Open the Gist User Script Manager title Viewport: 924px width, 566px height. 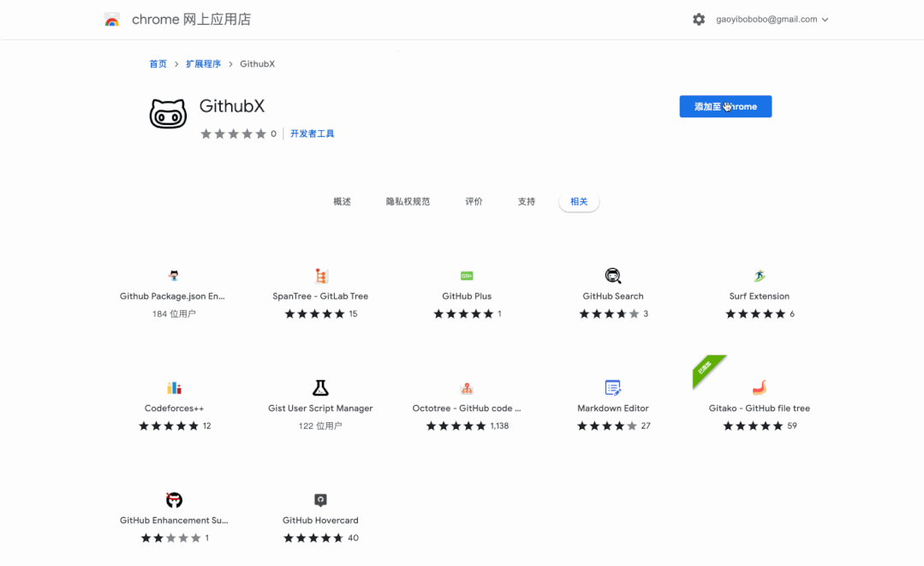pos(320,408)
